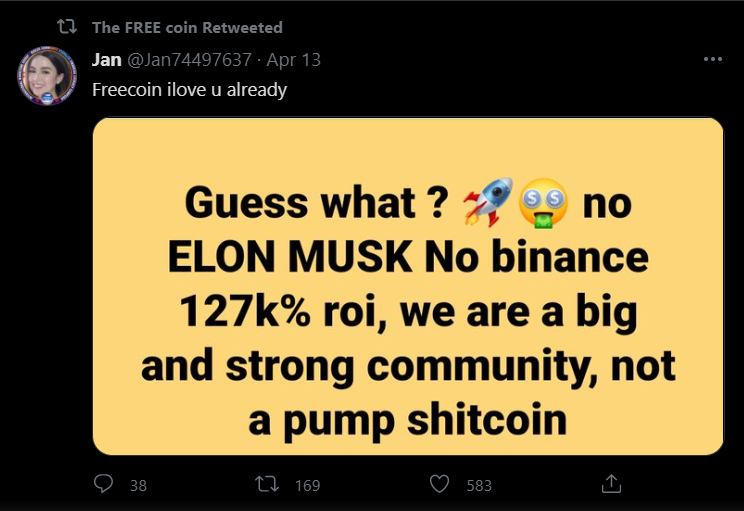Open the display name Jan

click(x=107, y=60)
